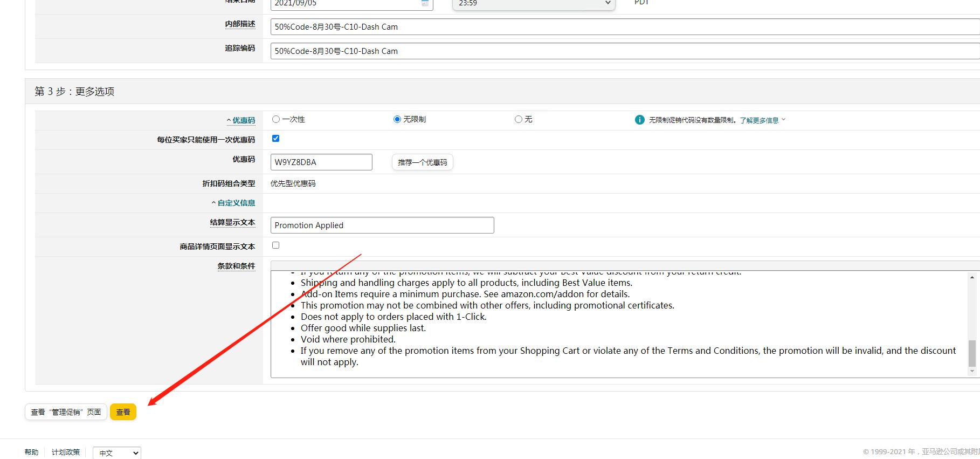Open the 帮助 footer link
The width and height of the screenshot is (980, 459).
coord(31,452)
